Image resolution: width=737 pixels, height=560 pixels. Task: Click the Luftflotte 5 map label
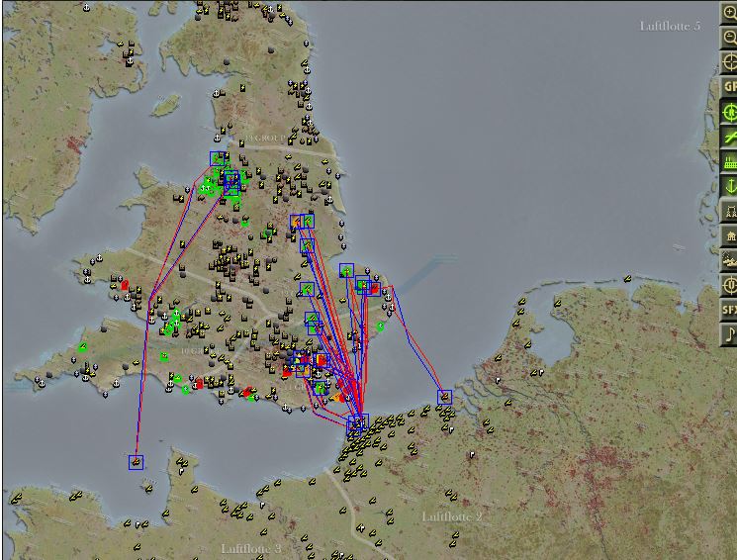670,27
